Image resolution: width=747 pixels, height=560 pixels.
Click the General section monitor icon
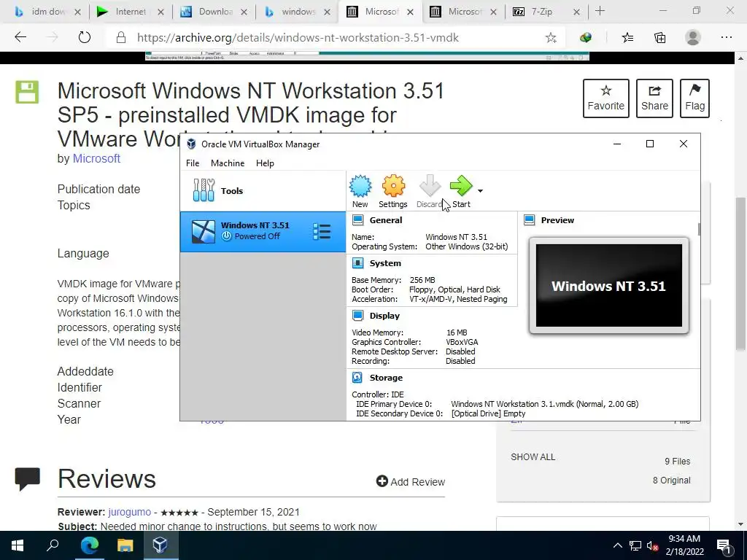pos(357,220)
